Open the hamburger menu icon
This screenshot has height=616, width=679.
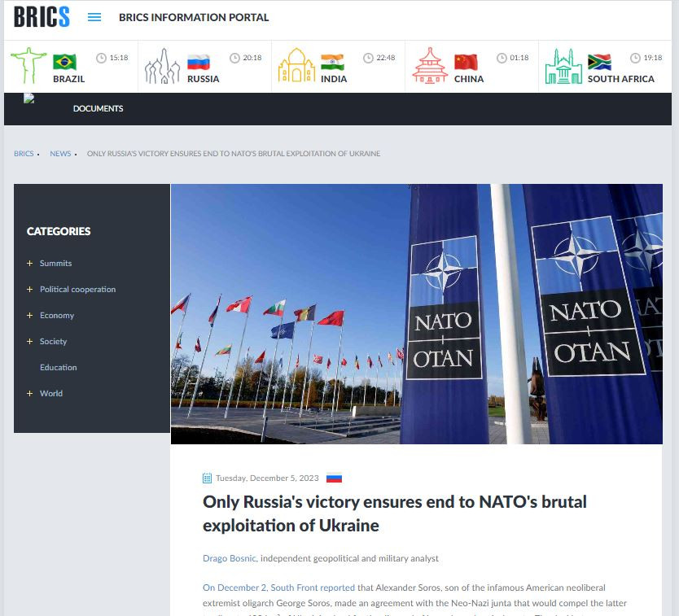point(94,17)
